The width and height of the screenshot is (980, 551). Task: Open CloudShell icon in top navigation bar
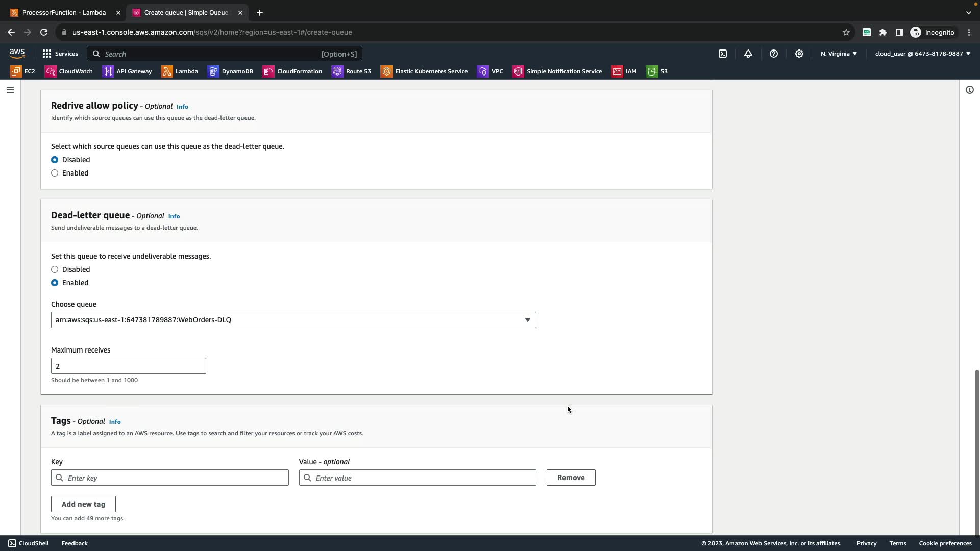[x=723, y=54]
